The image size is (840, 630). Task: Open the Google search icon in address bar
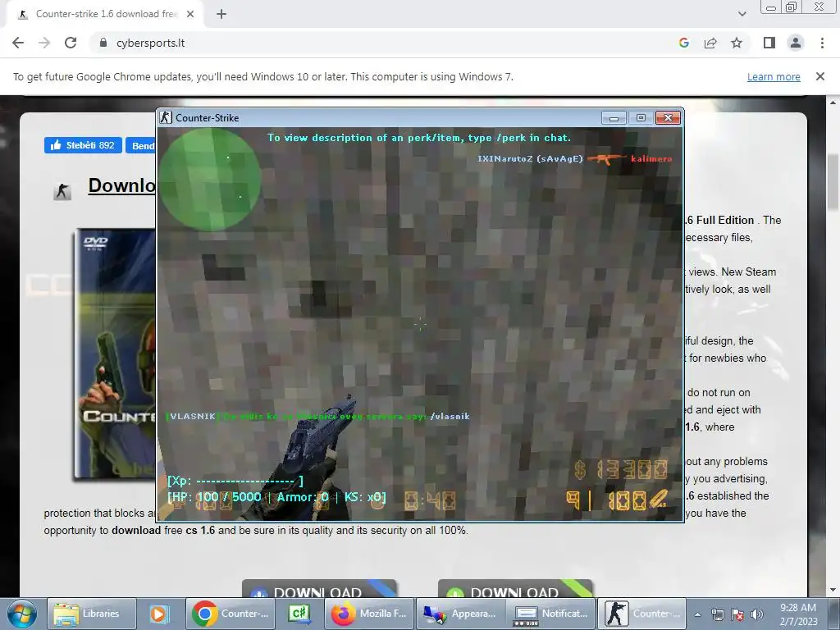(683, 43)
